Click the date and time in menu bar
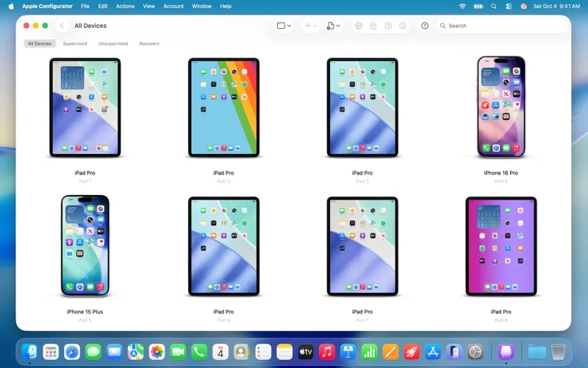The image size is (588, 368). [556, 6]
